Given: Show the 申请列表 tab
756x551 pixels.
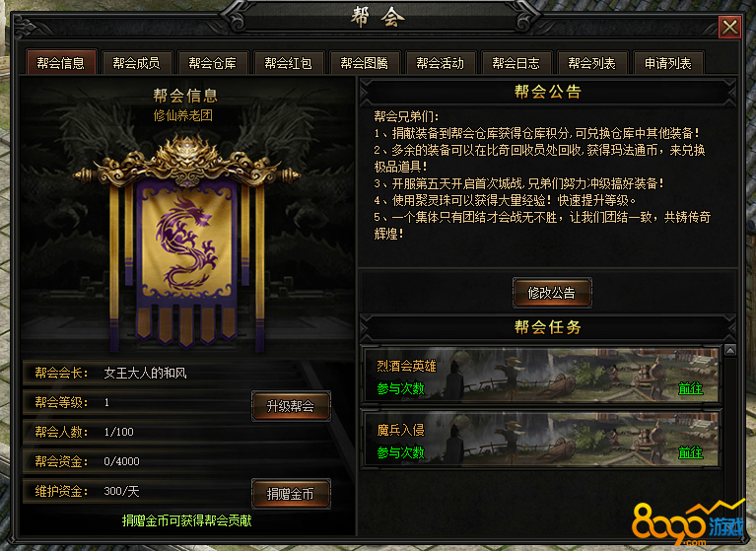Looking at the screenshot, I should click(668, 63).
